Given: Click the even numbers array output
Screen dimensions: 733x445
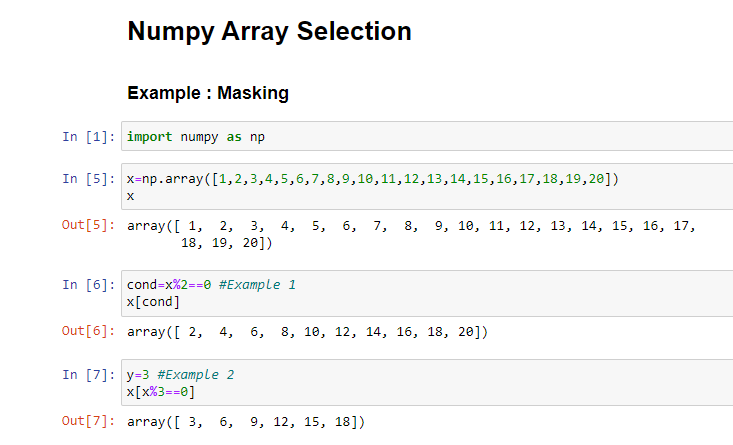Looking at the screenshot, I should pyautogui.click(x=308, y=332).
